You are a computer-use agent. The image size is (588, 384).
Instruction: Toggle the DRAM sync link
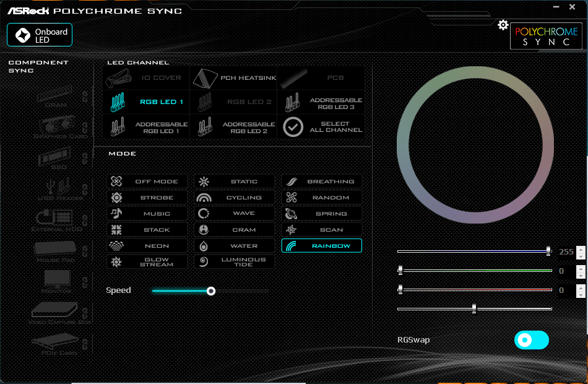tap(85, 97)
